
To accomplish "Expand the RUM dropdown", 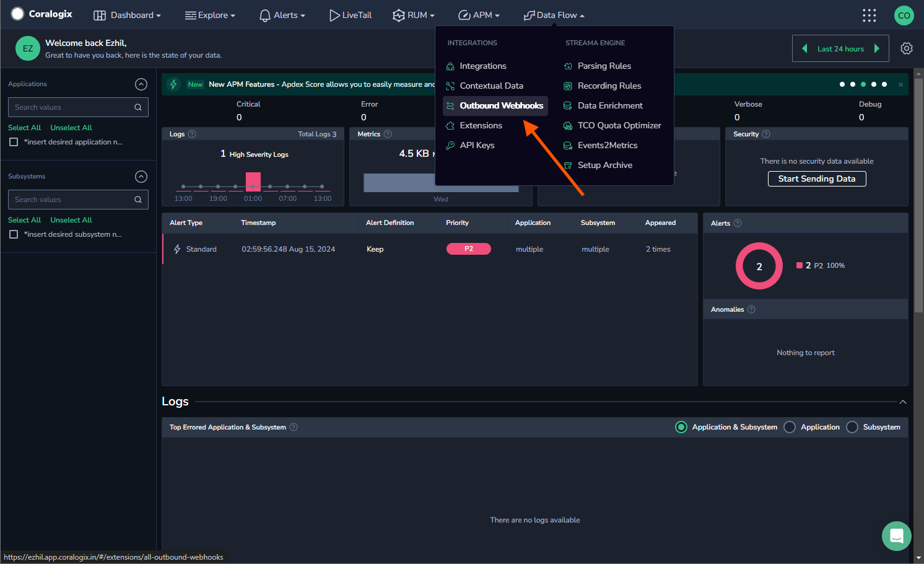I will pyautogui.click(x=414, y=15).
